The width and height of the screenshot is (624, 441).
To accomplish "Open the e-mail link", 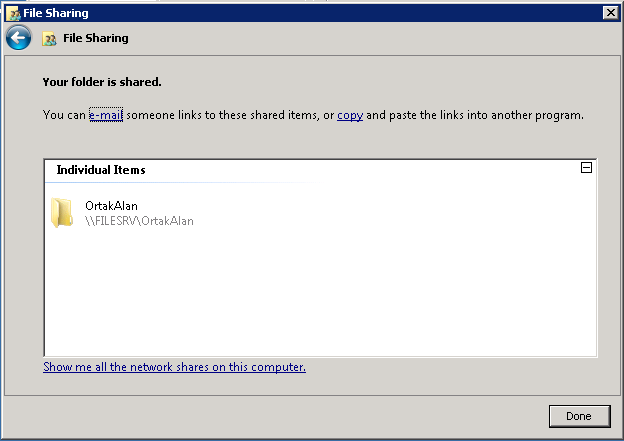I will pyautogui.click(x=106, y=115).
